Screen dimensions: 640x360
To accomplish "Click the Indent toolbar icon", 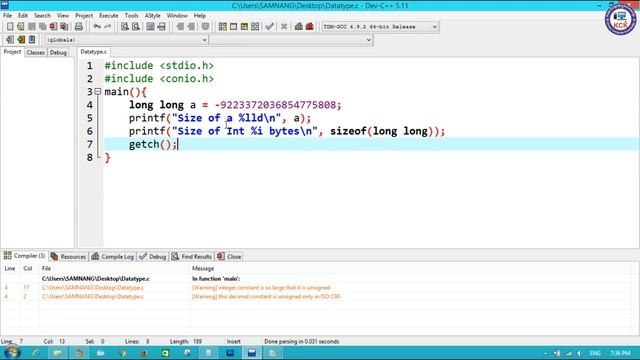I will click(180, 27).
